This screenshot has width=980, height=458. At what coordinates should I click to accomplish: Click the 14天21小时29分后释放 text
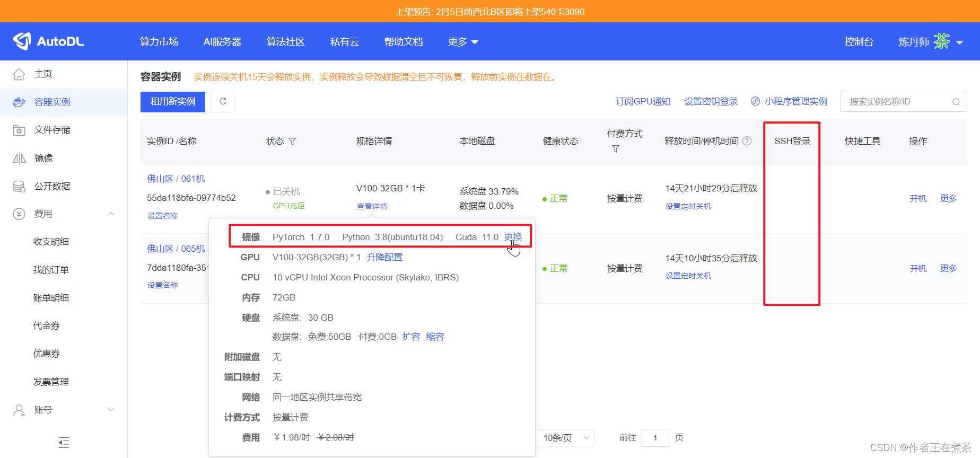point(711,188)
